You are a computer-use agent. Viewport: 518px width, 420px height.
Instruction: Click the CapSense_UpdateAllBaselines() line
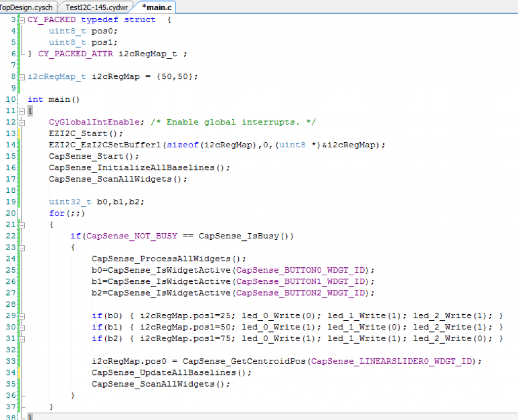tap(171, 372)
